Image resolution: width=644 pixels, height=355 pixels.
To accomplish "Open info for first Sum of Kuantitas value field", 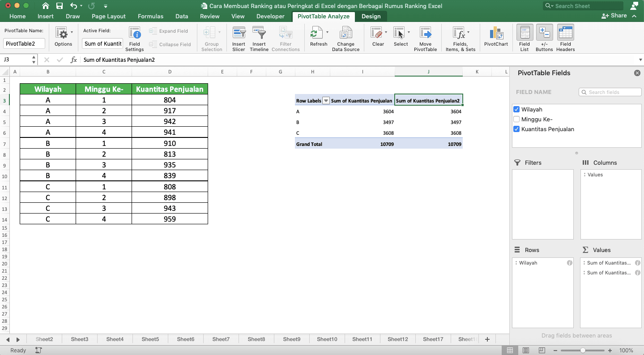I will pyautogui.click(x=638, y=263).
